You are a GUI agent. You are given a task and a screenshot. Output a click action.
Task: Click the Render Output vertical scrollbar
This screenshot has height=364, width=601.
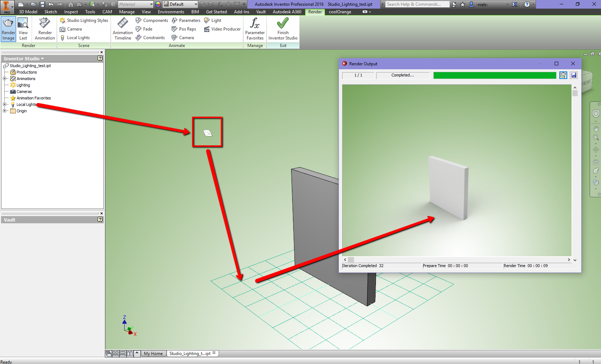coord(575,173)
